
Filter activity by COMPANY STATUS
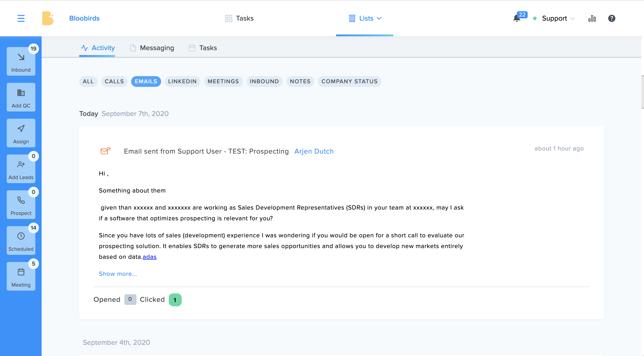pos(349,81)
